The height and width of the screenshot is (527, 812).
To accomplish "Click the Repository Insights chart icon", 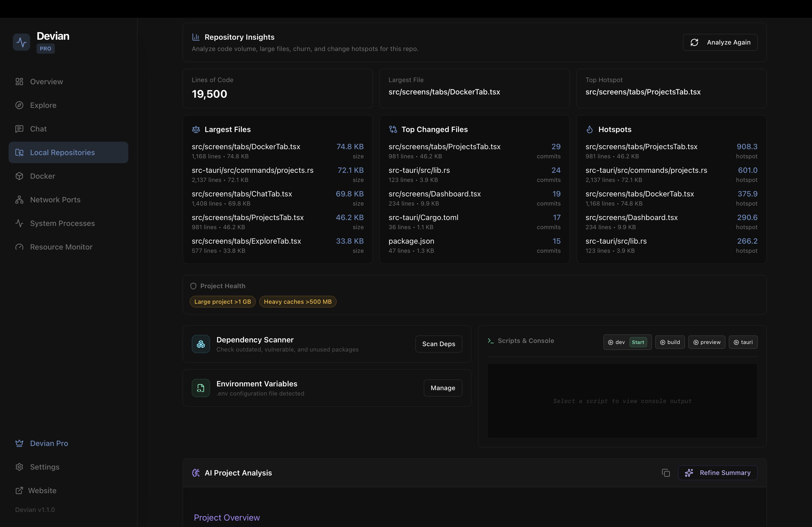I will pyautogui.click(x=196, y=37).
